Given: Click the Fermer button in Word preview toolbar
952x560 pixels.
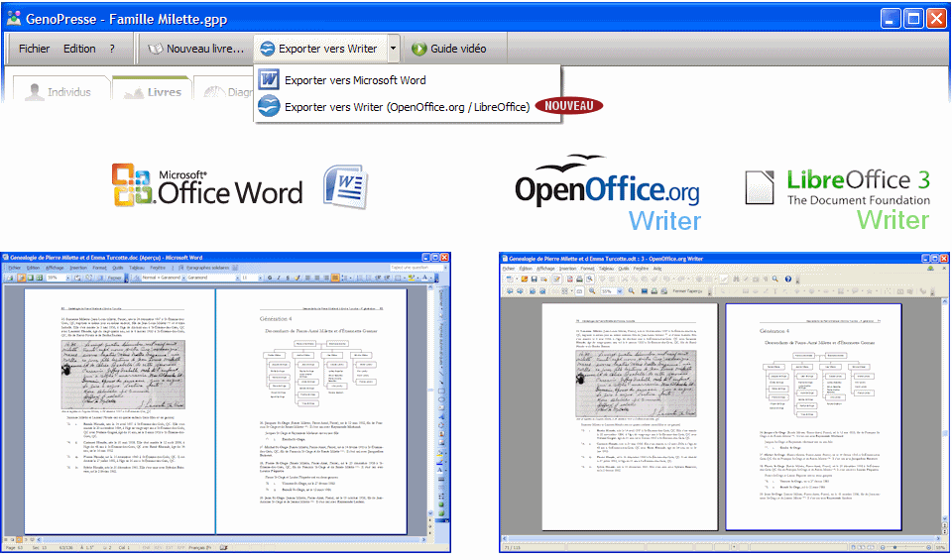Looking at the screenshot, I should pos(114,278).
